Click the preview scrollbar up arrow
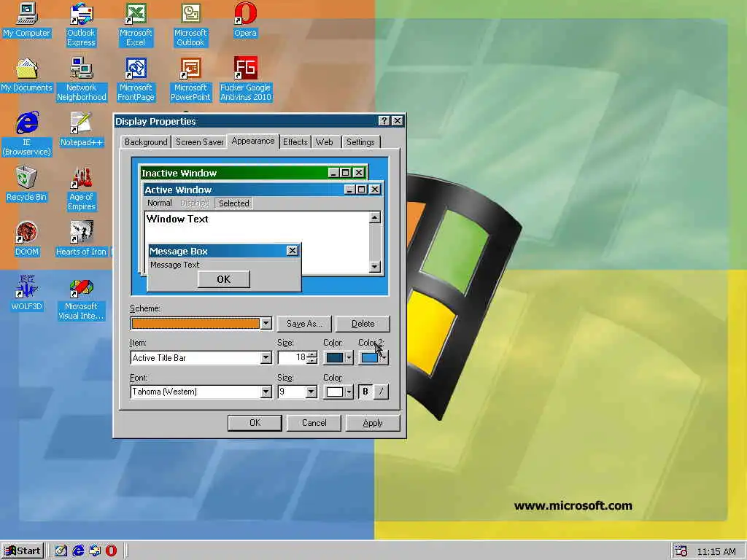 375,217
